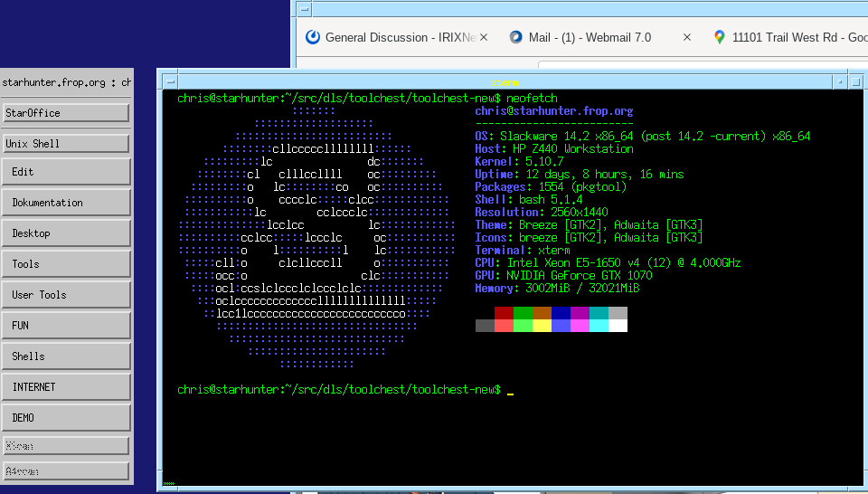Open the DEMO toolchest menu
868x494 pixels.
pyautogui.click(x=66, y=418)
